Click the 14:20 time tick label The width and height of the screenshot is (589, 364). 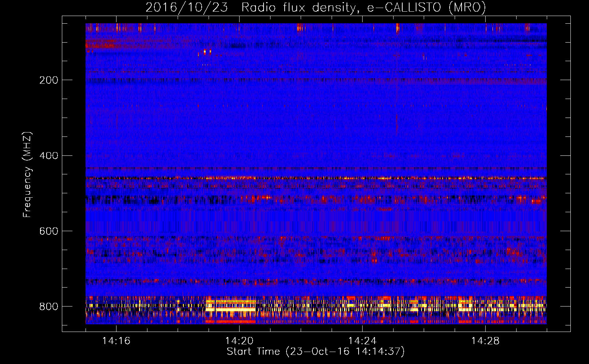tap(239, 341)
